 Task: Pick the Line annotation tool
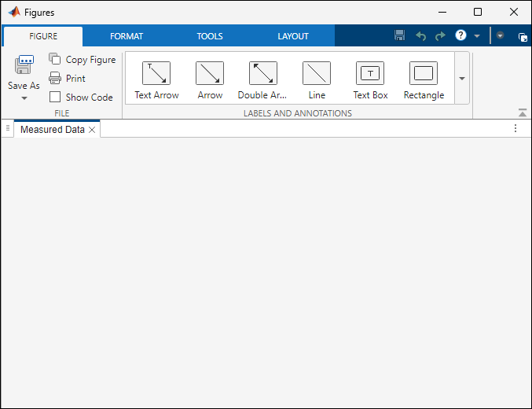tap(317, 80)
